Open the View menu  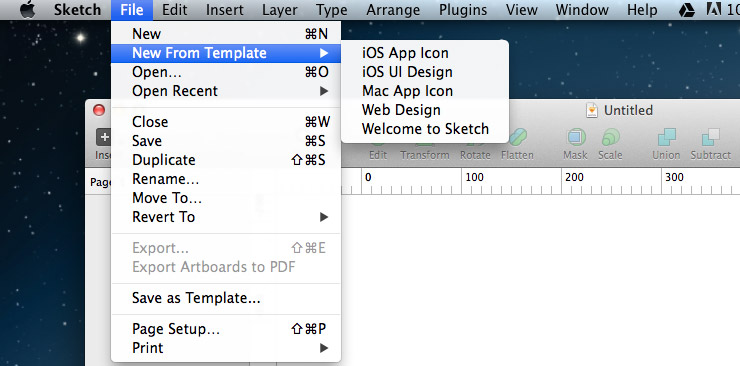(x=521, y=10)
